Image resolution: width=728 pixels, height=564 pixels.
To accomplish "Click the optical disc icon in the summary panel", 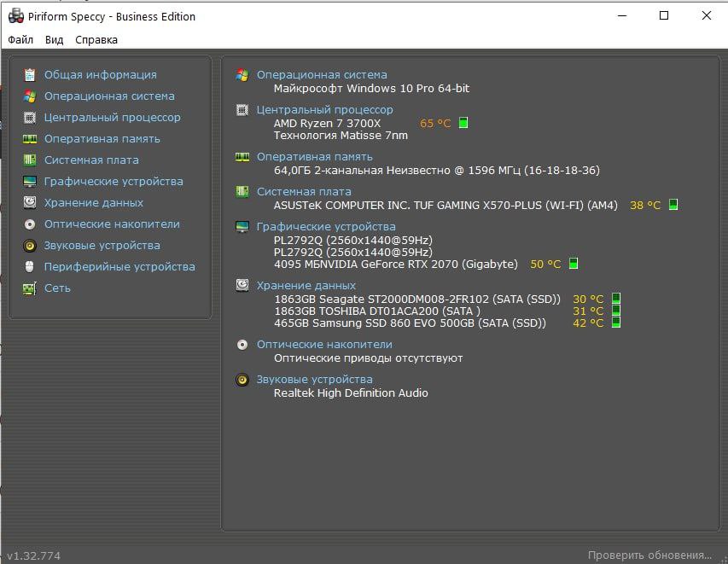I will pyautogui.click(x=242, y=345).
